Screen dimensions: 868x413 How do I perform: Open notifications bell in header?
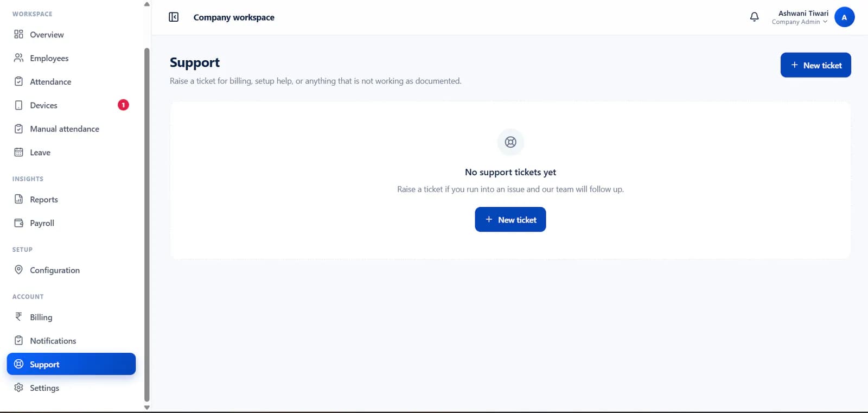click(754, 17)
